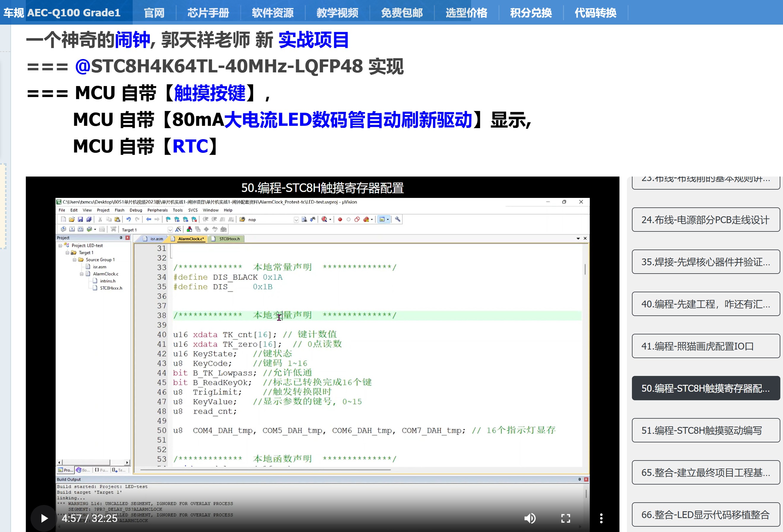
Task: Click the Translate current file icon
Action: tap(63, 229)
